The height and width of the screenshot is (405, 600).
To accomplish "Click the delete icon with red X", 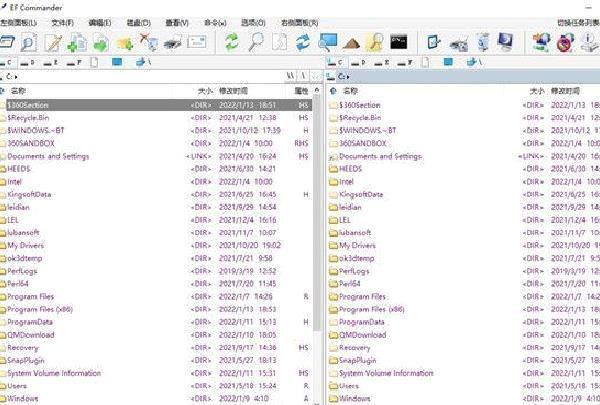I will pos(148,42).
